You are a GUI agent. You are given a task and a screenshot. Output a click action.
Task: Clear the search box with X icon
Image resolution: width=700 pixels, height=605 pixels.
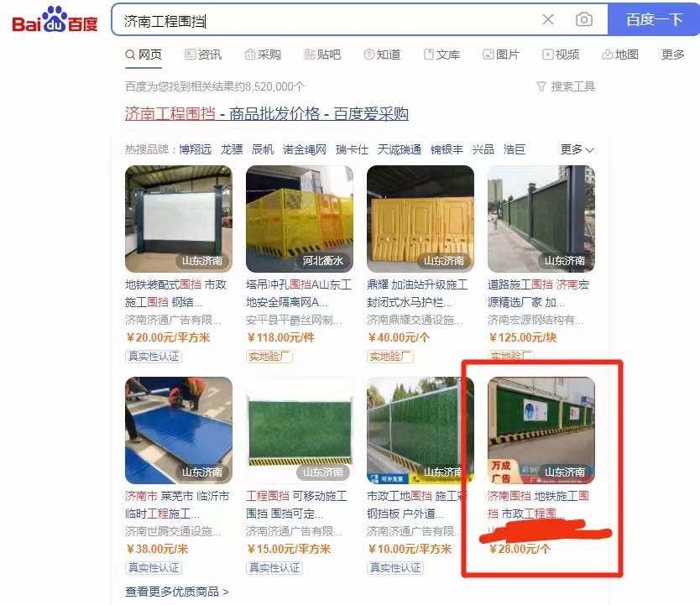click(x=548, y=19)
